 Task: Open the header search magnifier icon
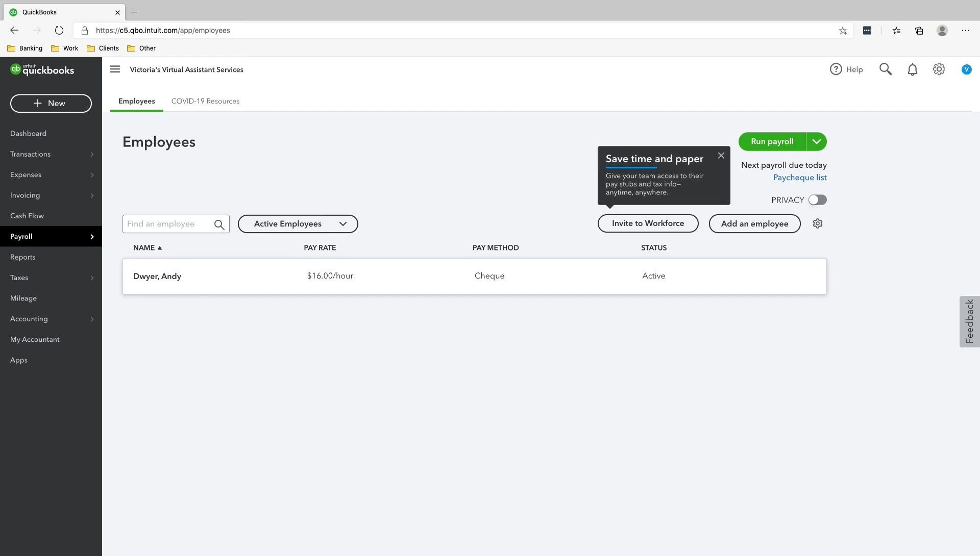point(886,69)
